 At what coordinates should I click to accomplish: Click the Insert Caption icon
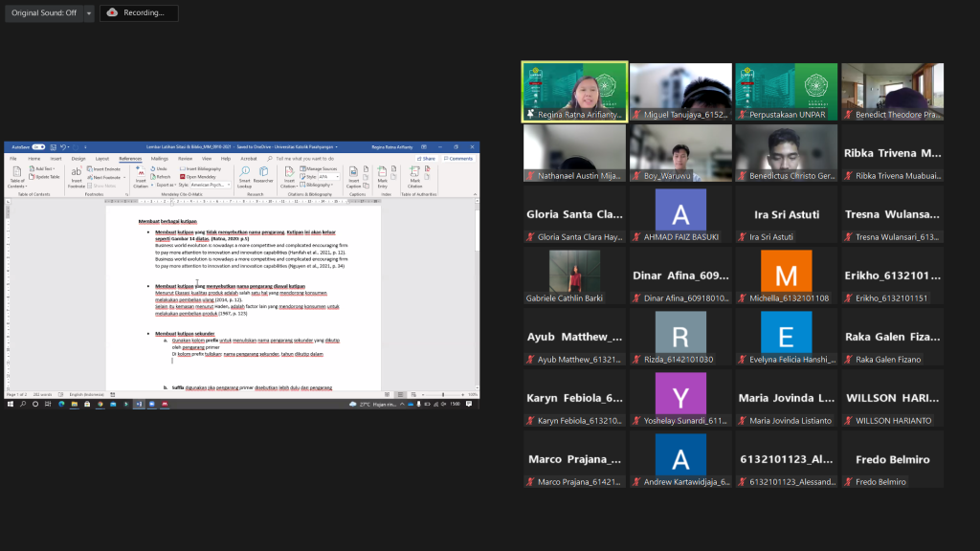pos(353,173)
